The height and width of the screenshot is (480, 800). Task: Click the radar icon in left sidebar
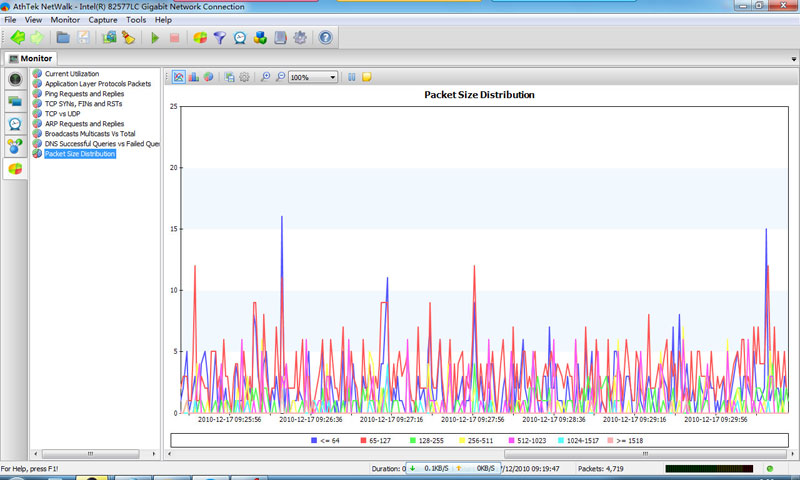tap(15, 79)
